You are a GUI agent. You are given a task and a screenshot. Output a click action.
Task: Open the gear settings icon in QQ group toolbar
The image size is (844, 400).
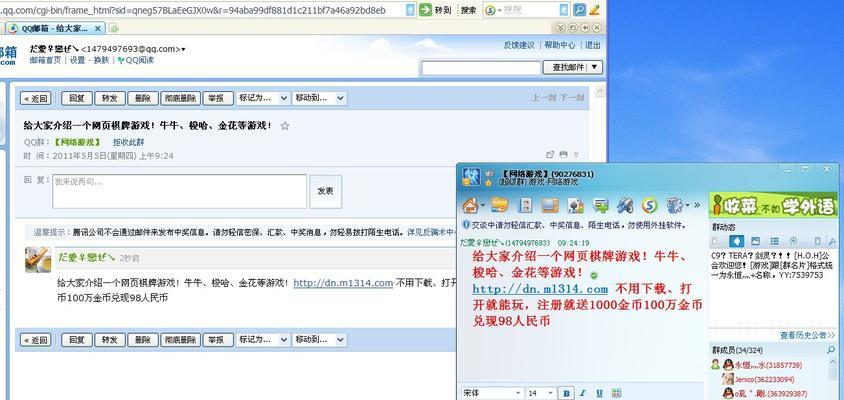674,205
